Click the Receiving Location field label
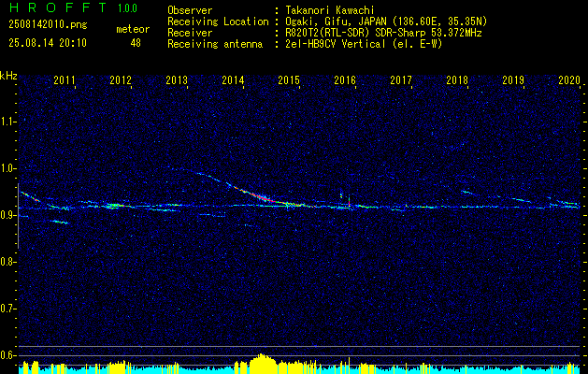Image resolution: width=588 pixels, height=374 pixels. coord(218,22)
